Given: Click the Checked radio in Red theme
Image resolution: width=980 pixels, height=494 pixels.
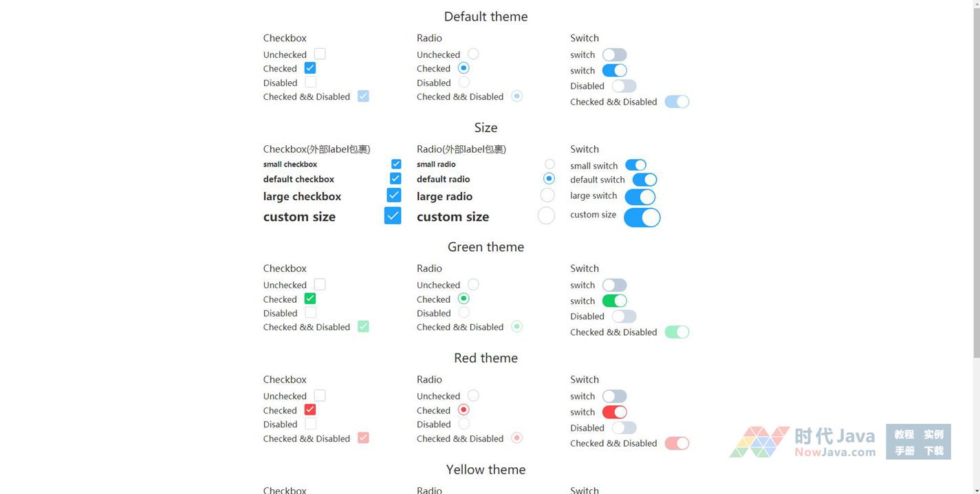Looking at the screenshot, I should point(464,409).
